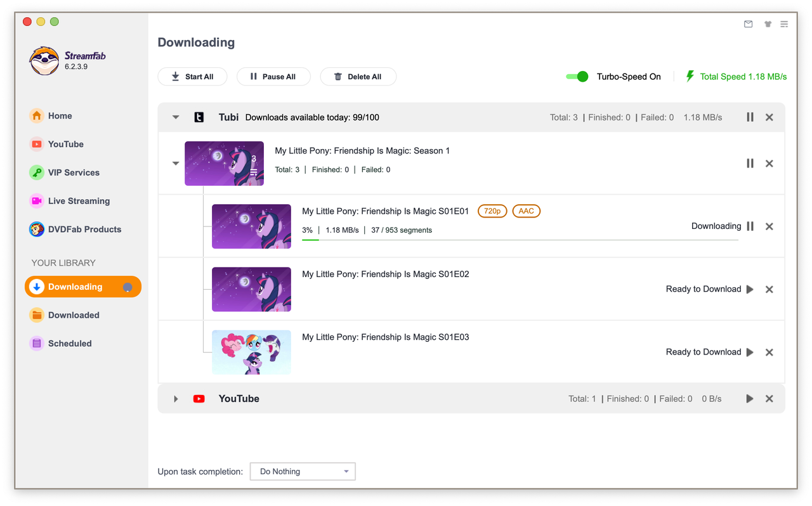The height and width of the screenshot is (506, 812).
Task: Start the S01E02 download
Action: pyautogui.click(x=750, y=289)
